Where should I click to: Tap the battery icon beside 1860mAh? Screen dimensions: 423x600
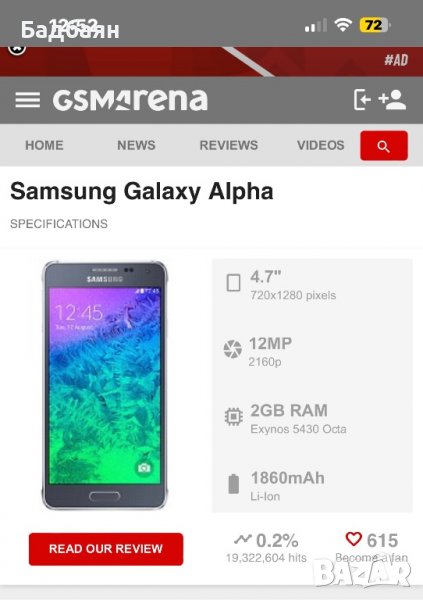(x=234, y=484)
